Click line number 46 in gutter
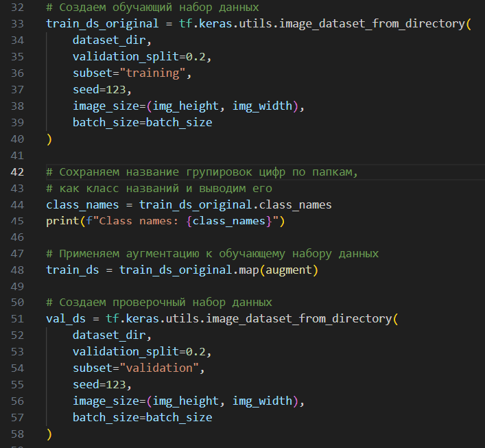485x448 pixels. coord(17,237)
